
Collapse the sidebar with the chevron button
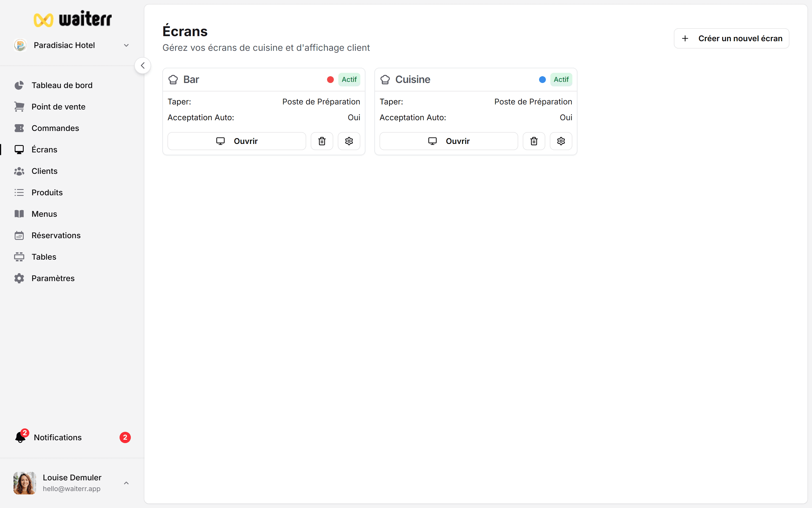pos(143,65)
